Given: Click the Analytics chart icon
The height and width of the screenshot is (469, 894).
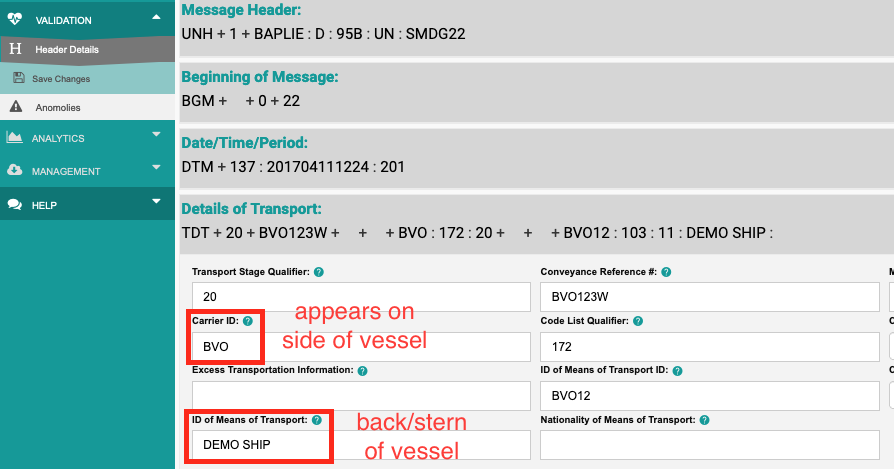Looking at the screenshot, I should click(15, 138).
